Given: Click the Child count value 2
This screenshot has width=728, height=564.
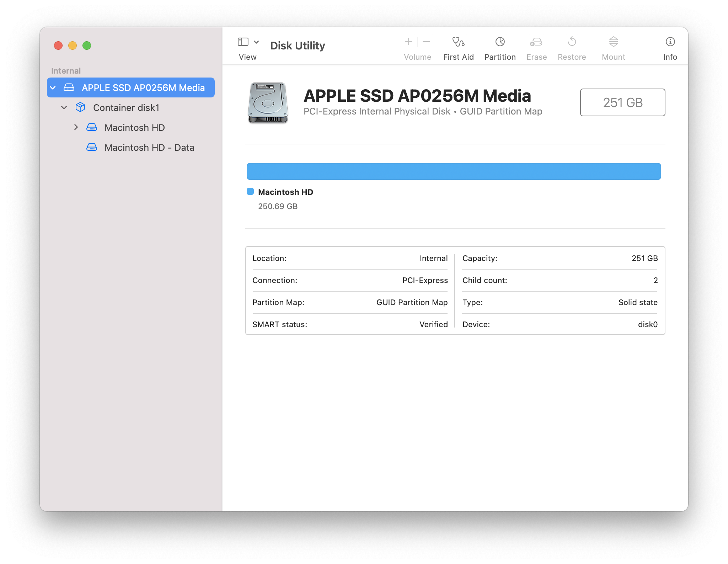Looking at the screenshot, I should pos(655,280).
